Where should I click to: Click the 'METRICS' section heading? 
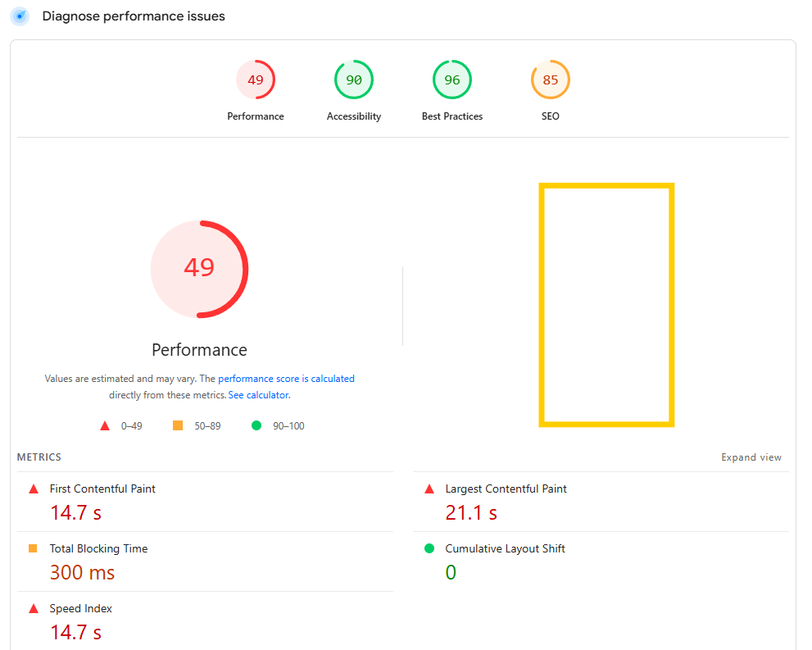point(39,457)
